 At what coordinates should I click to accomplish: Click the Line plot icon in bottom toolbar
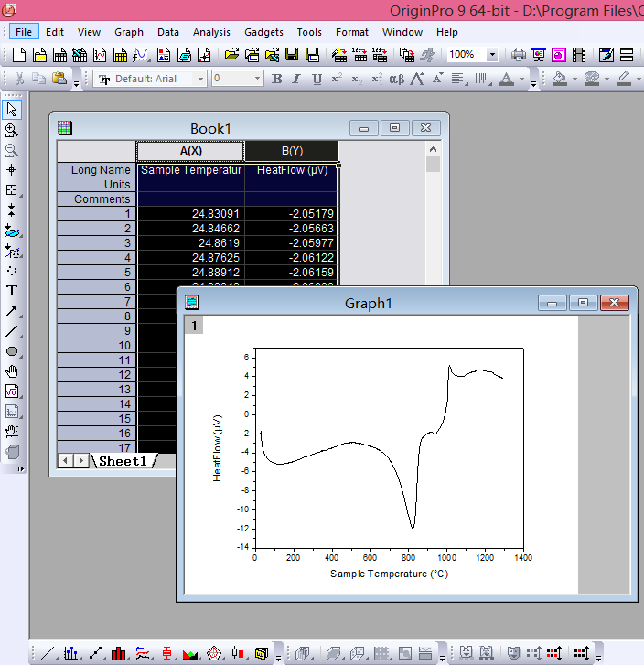pyautogui.click(x=48, y=653)
